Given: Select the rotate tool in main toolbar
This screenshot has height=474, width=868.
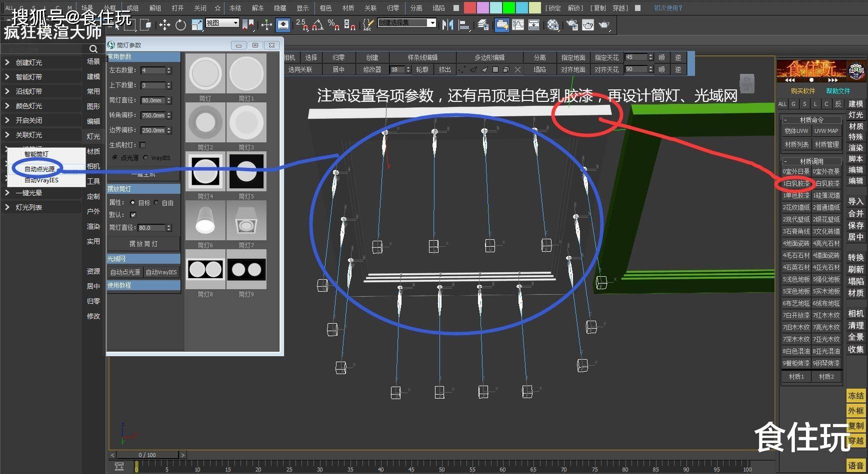Looking at the screenshot, I should (180, 25).
